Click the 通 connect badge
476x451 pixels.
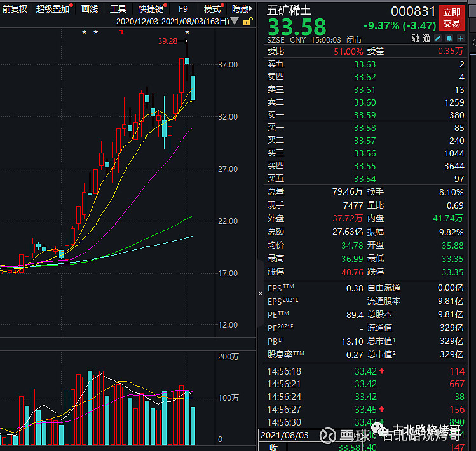(x=427, y=38)
